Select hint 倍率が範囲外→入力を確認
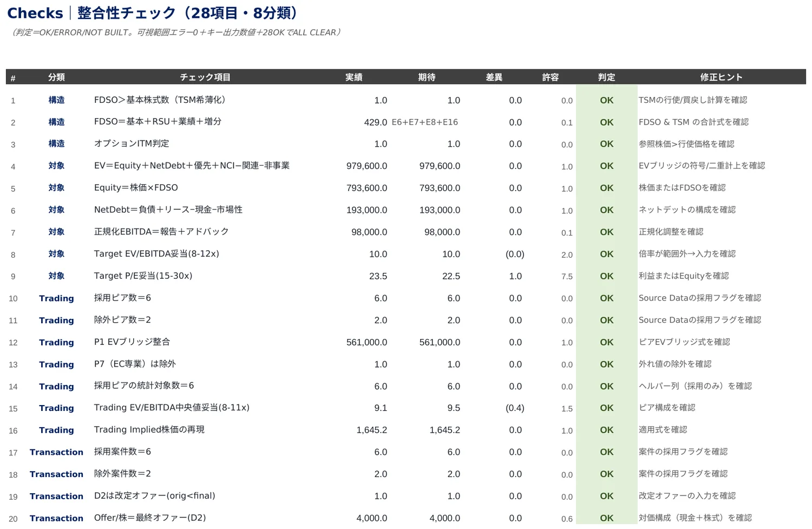This screenshot has height=529, width=812. 687,254
